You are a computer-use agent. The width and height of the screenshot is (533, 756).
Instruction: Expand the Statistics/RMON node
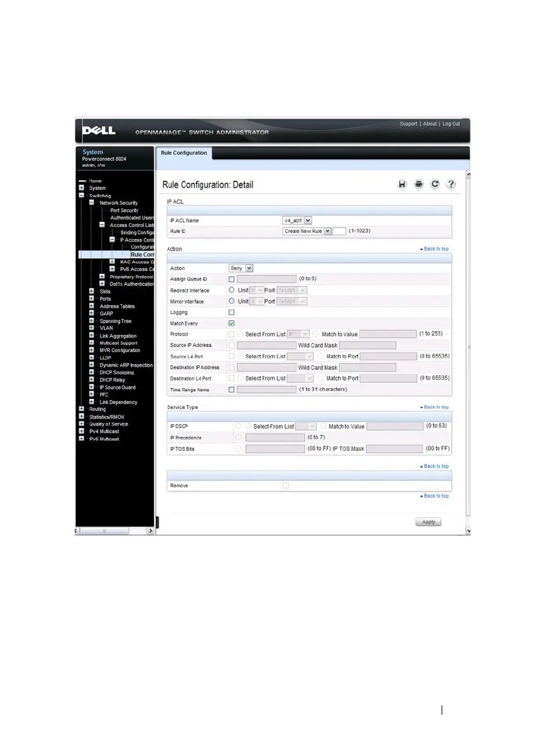coord(81,417)
